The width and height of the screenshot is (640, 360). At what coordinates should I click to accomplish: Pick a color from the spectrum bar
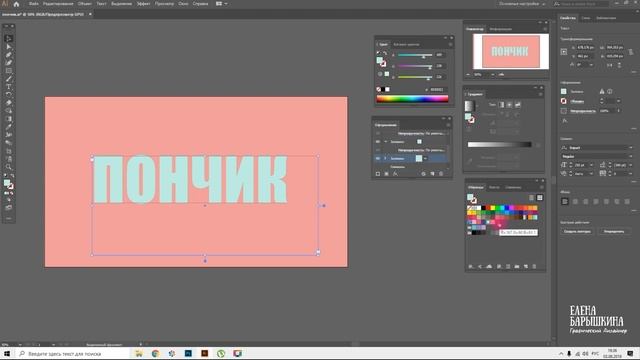(412, 98)
